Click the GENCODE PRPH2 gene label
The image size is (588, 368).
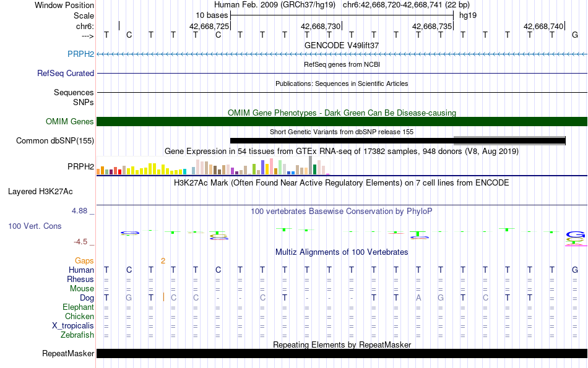pos(80,54)
